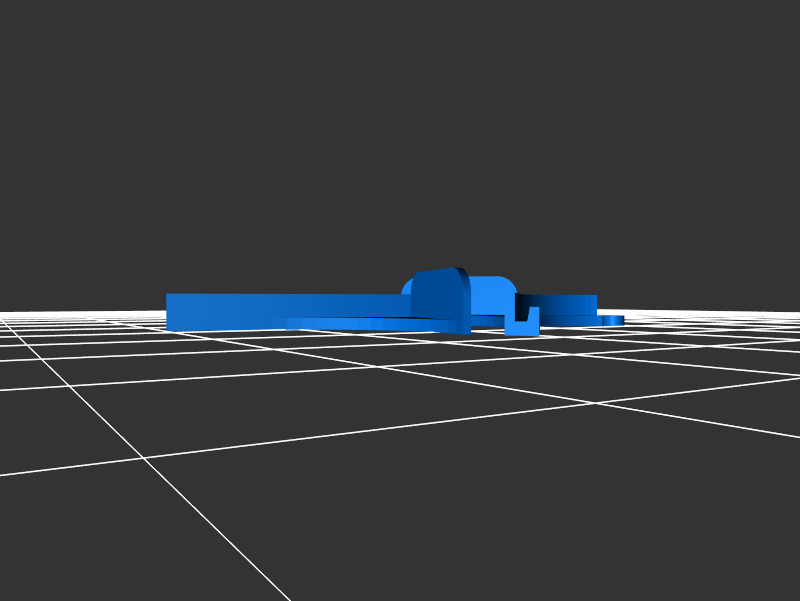Click the right upright of the U-shaped bracket
800x601 pixels.
535,318
